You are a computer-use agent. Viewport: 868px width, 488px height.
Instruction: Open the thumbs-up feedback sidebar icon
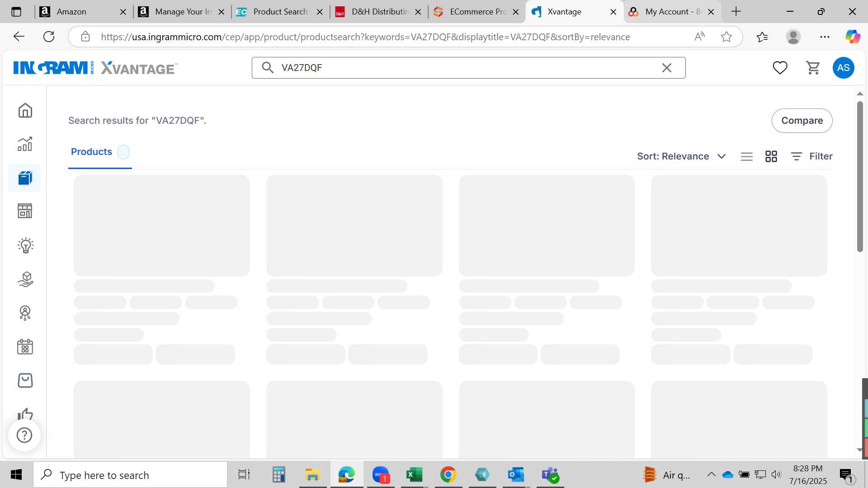coord(25,413)
